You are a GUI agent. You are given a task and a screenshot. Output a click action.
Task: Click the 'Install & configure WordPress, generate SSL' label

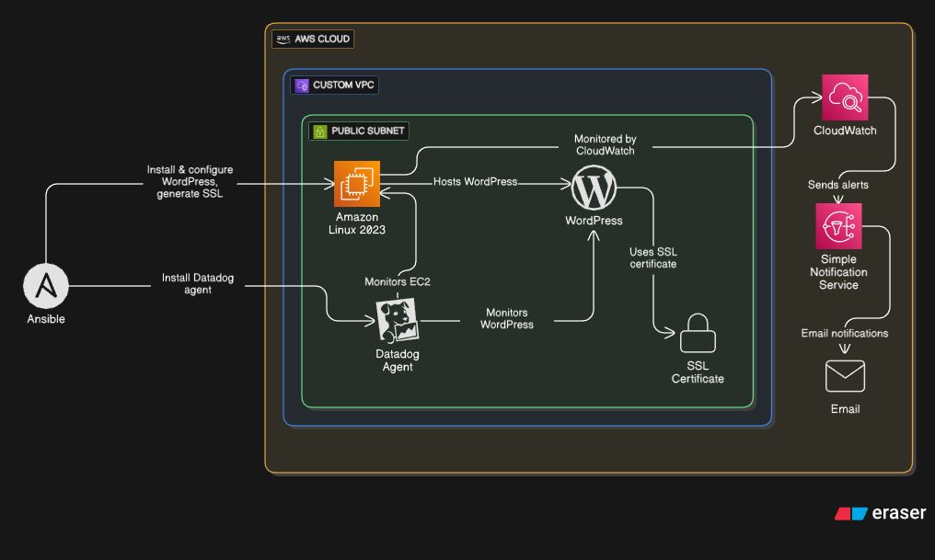(190, 182)
